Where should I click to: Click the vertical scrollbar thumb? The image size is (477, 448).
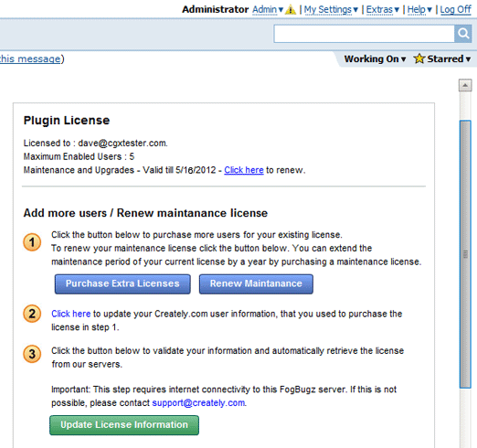(465, 254)
